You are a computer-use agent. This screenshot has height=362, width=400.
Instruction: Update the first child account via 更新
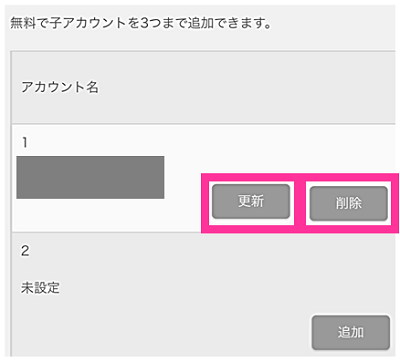[251, 201]
